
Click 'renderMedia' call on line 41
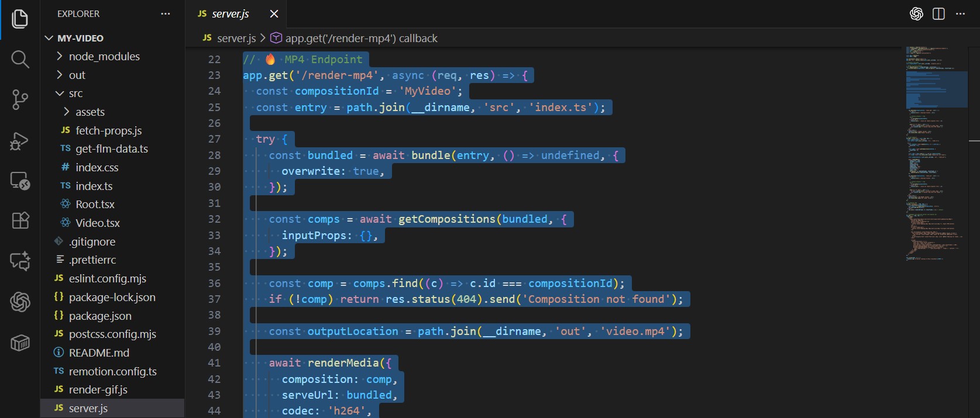tap(343, 363)
